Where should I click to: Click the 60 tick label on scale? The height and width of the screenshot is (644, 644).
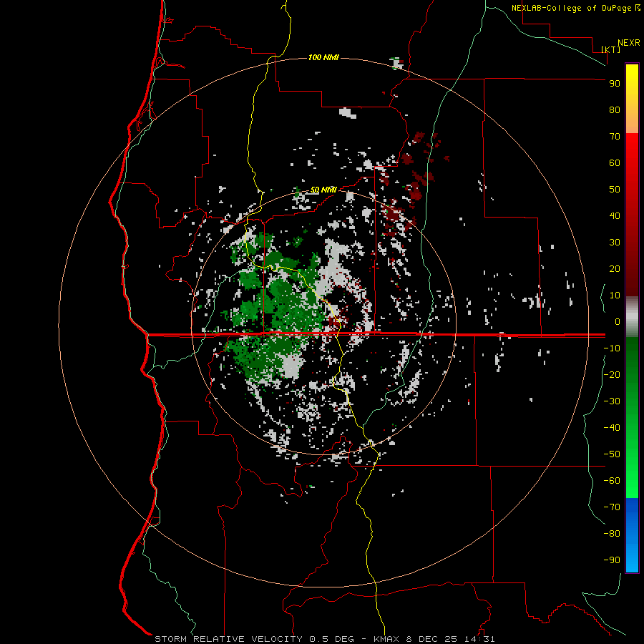615,163
